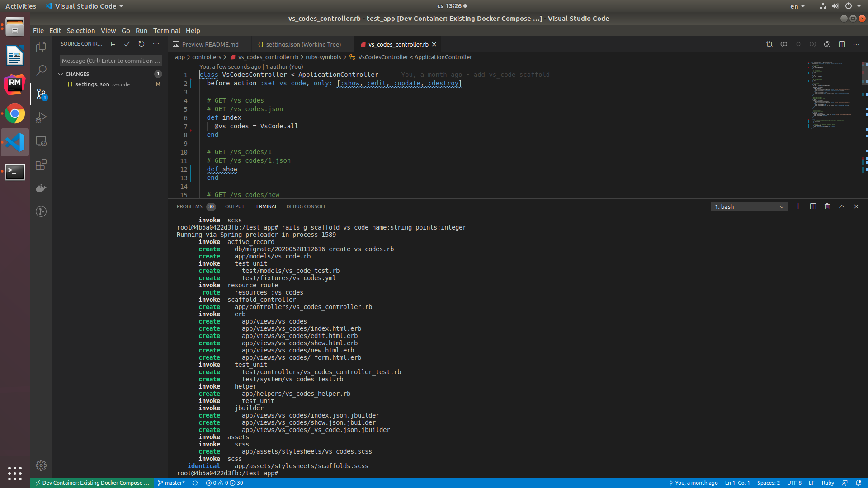This screenshot has height=488, width=868.
Task: Open the Selection menu
Action: pyautogui.click(x=80, y=30)
